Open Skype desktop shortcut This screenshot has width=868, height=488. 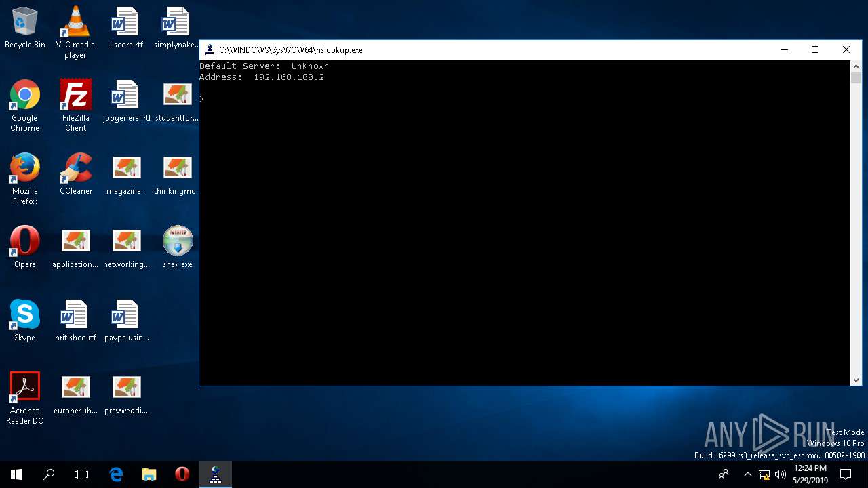(x=25, y=321)
